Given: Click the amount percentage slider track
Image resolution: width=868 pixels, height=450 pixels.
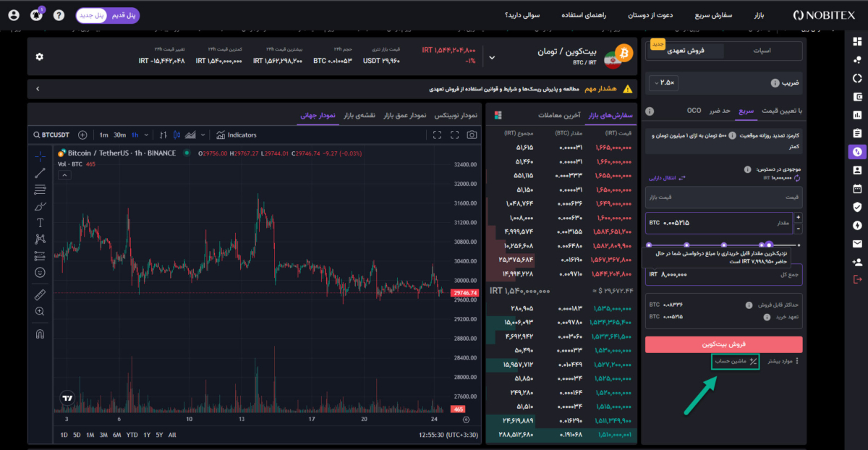Looking at the screenshot, I should coord(723,245).
